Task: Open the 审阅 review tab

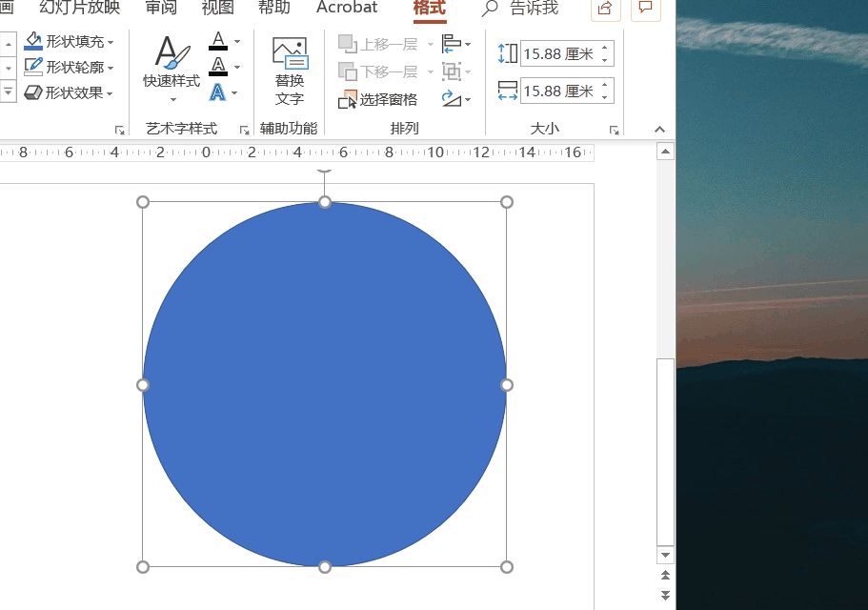Action: (x=161, y=8)
